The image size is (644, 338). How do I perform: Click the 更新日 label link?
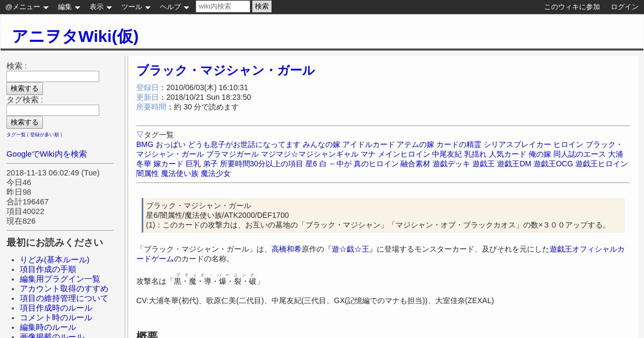[148, 97]
